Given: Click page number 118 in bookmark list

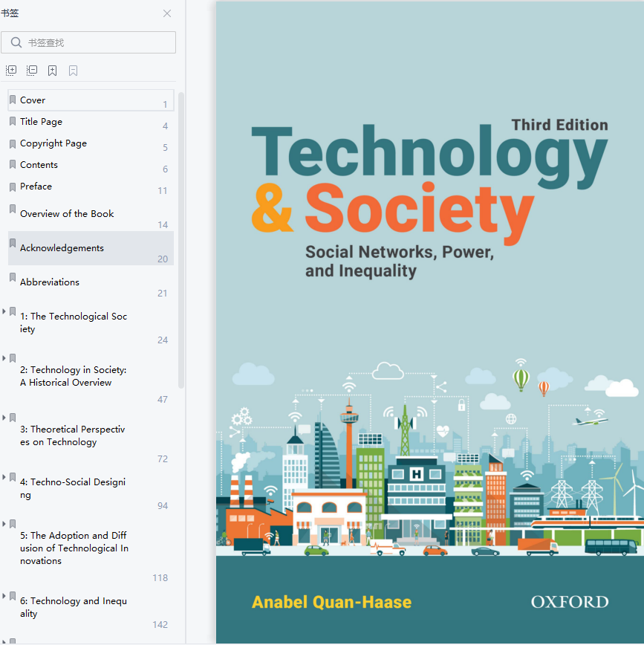Looking at the screenshot, I should coord(160,578).
